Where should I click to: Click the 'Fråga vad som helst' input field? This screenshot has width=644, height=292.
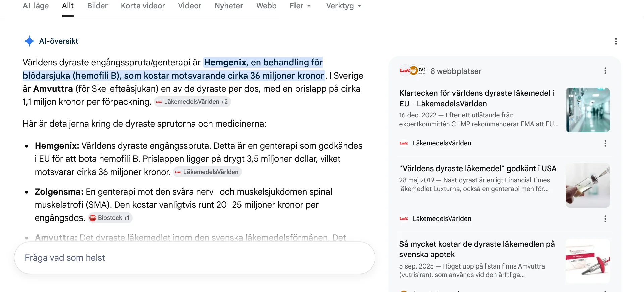pos(195,258)
